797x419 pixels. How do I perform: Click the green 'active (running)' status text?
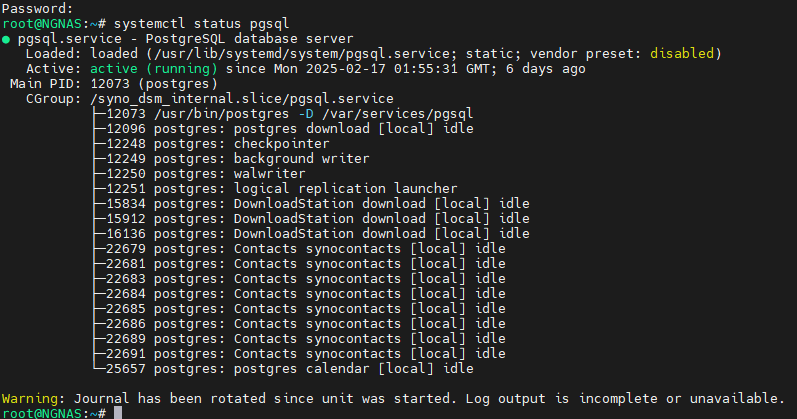(x=154, y=69)
